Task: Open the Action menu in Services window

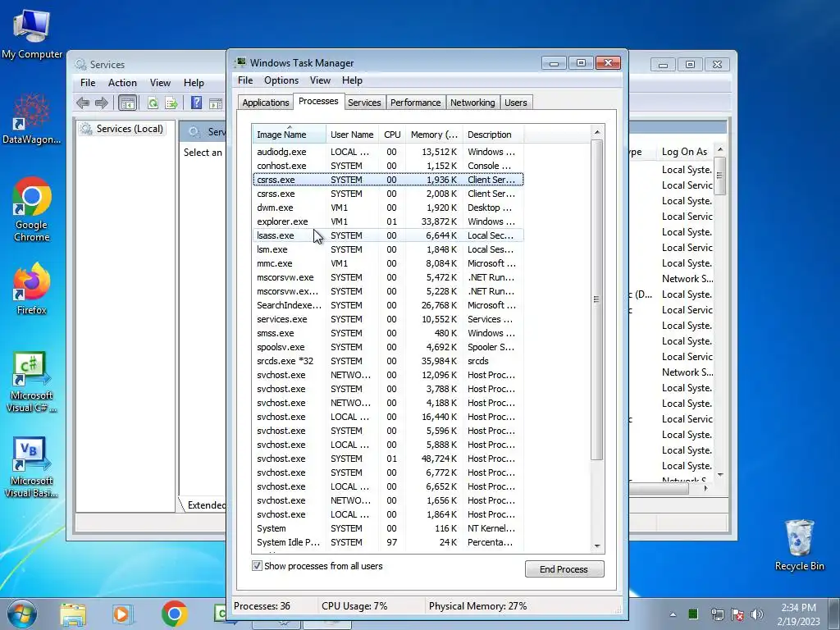Action: (x=122, y=83)
